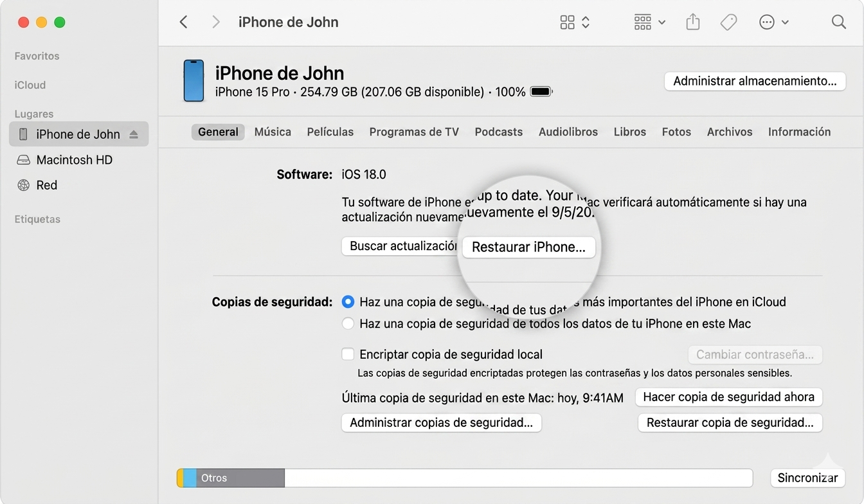Click blue segment of storage bar
864x504 pixels.
tap(190, 478)
